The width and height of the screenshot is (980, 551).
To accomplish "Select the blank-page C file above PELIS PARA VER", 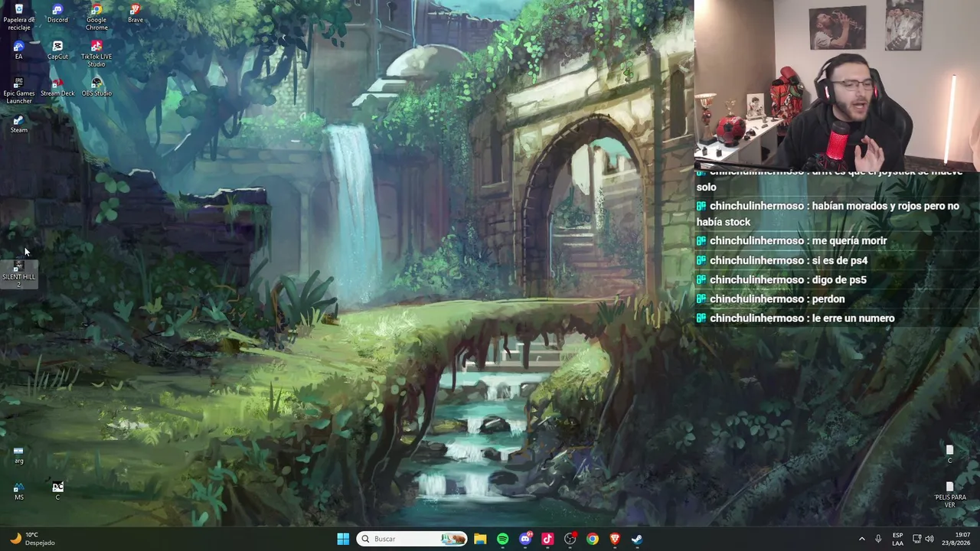I will pyautogui.click(x=950, y=454).
